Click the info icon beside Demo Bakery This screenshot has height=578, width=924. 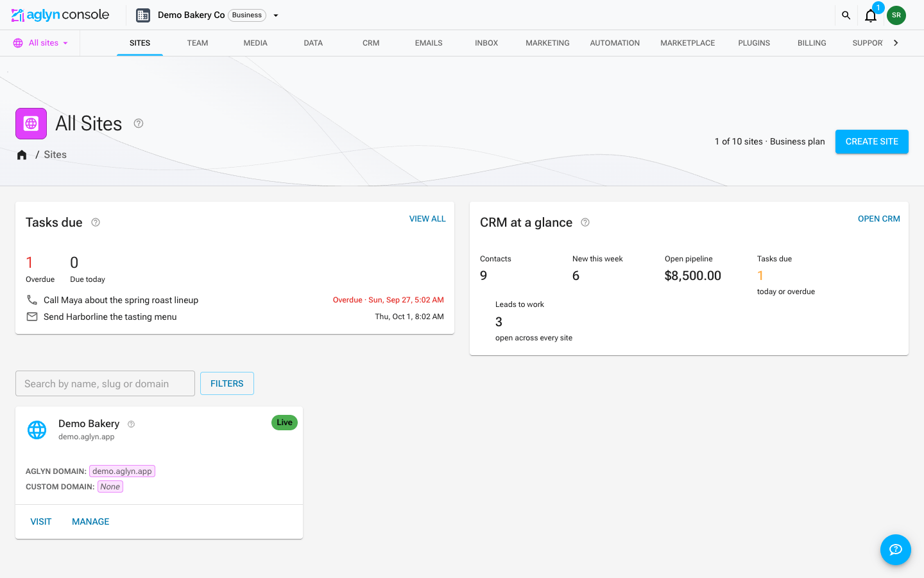132,424
